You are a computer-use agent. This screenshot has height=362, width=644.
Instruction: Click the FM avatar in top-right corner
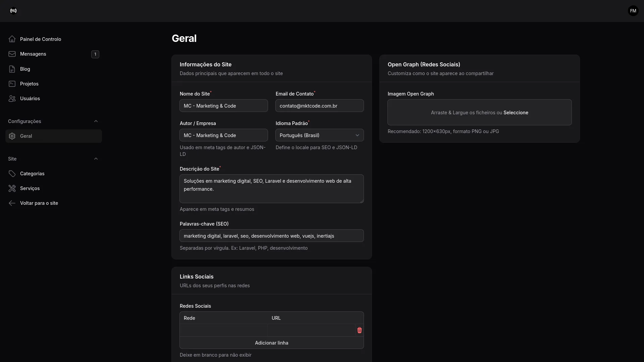click(633, 11)
